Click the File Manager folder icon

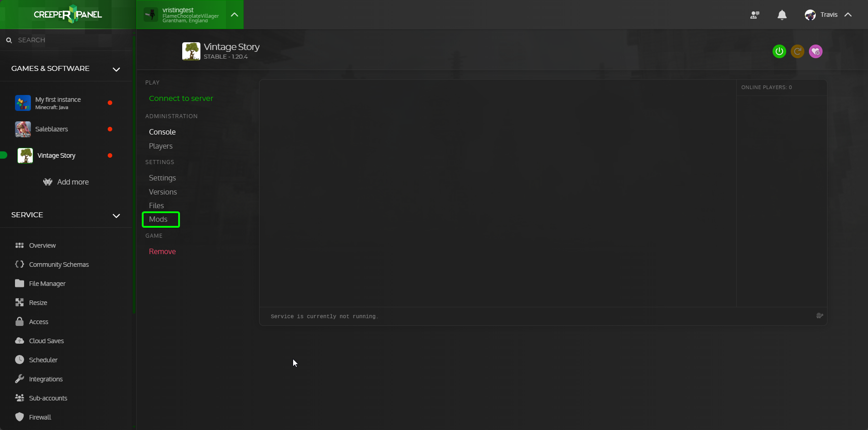pos(20,283)
